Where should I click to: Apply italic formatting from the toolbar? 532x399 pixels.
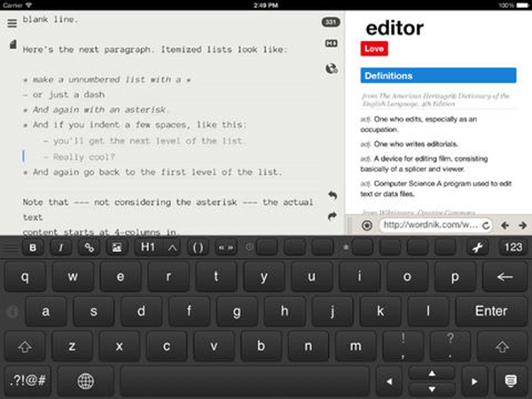pos(60,247)
